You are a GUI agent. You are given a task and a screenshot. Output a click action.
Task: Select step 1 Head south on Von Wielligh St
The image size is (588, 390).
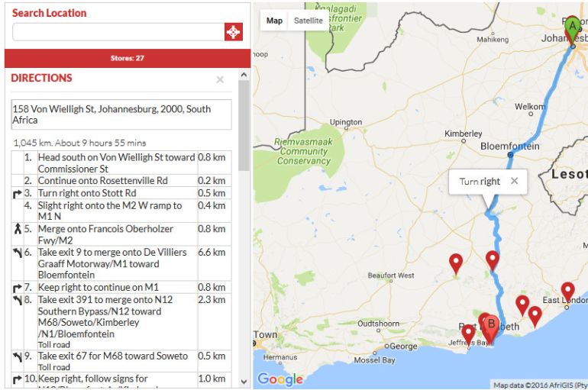coord(121,163)
